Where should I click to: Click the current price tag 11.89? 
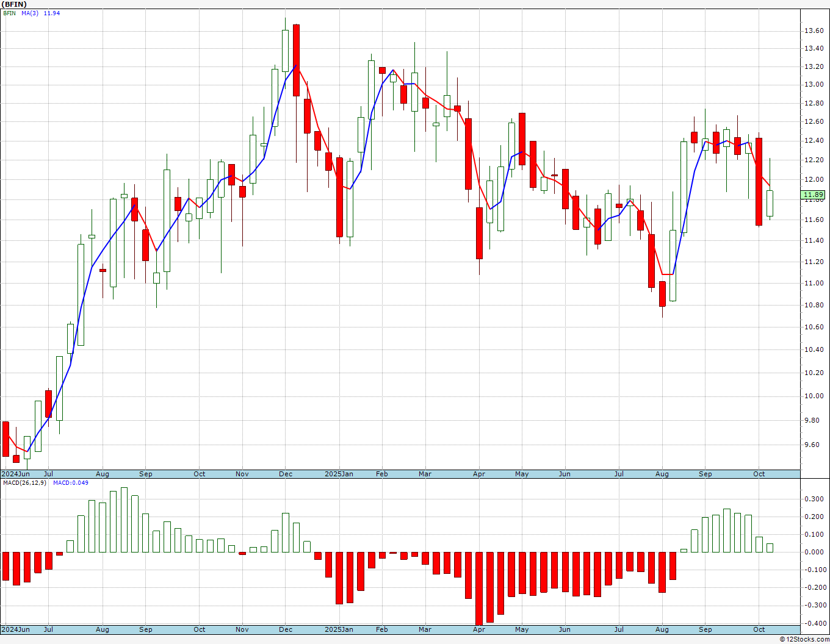[813, 195]
